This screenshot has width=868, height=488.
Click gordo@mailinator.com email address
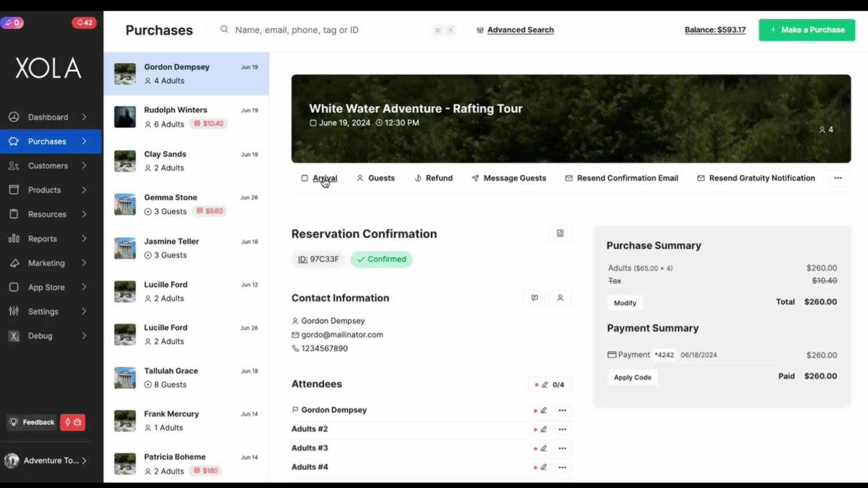click(342, 334)
